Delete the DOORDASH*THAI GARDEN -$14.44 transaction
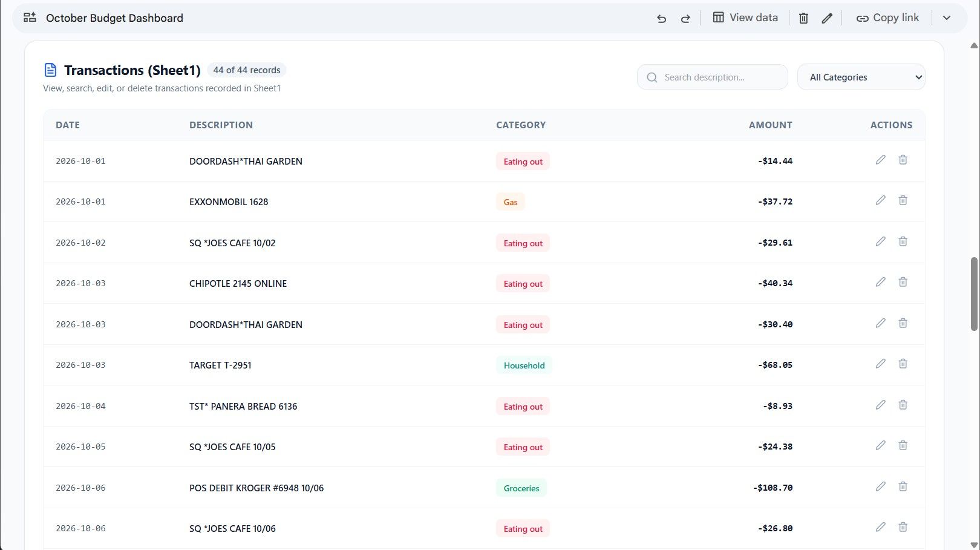 903,160
